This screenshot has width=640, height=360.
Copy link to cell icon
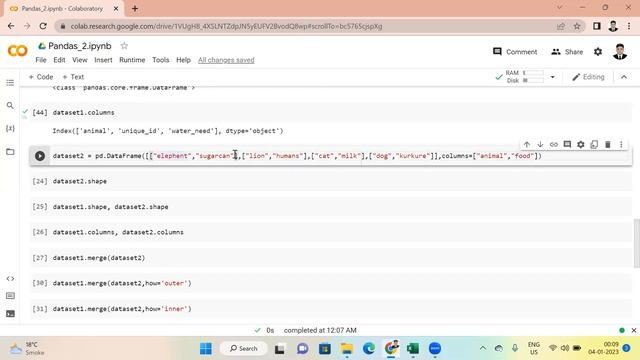(x=553, y=144)
